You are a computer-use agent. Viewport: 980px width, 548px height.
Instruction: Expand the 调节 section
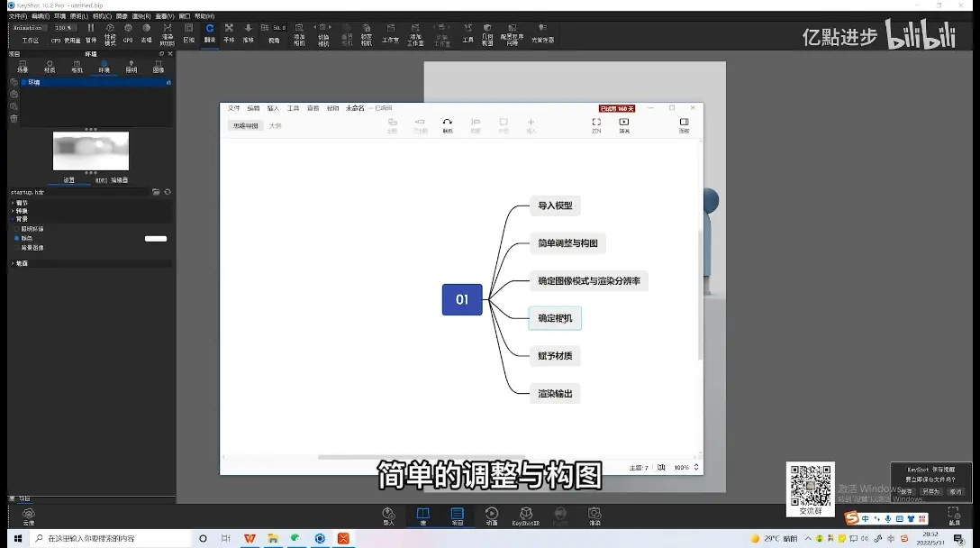(22, 203)
